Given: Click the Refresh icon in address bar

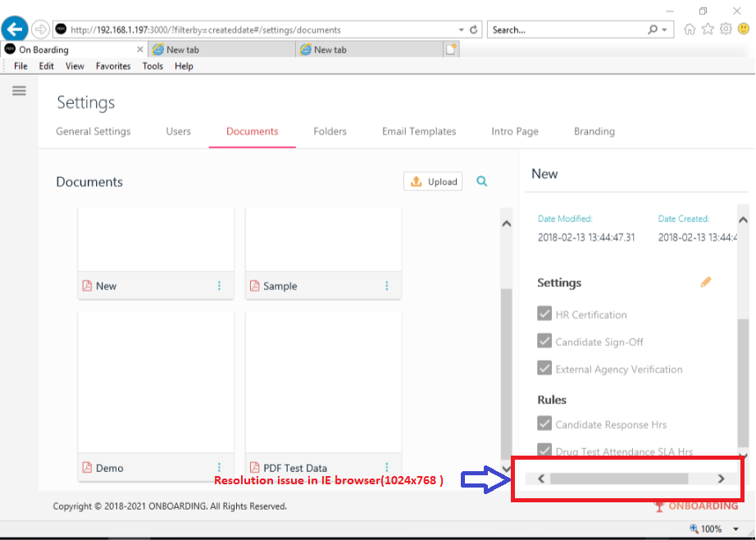Looking at the screenshot, I should 474,29.
